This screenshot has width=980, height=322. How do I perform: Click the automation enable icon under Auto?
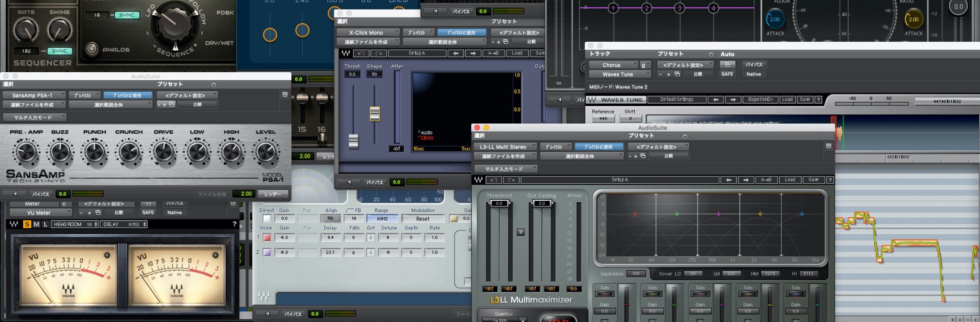pos(727,65)
